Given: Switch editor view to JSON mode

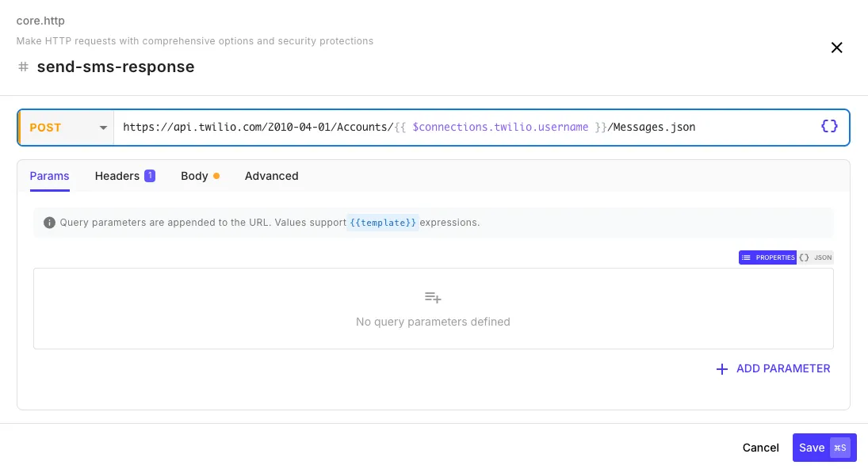Looking at the screenshot, I should coord(816,257).
